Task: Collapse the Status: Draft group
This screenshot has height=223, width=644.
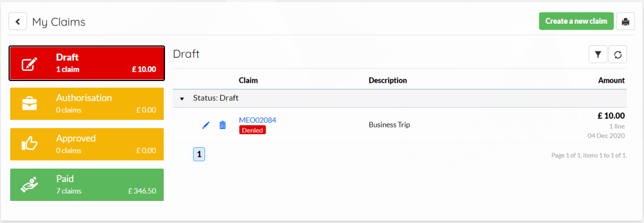Action: tap(181, 98)
